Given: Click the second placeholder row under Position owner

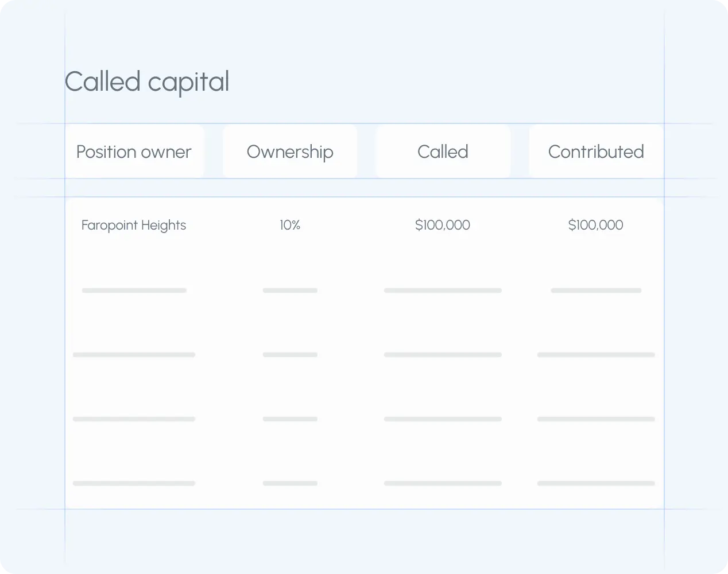Looking at the screenshot, I should tap(134, 354).
